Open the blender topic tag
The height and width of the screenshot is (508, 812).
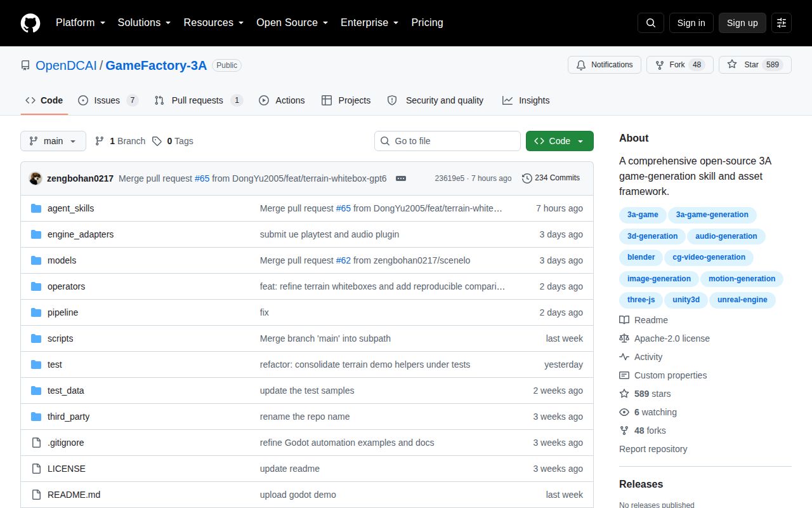(641, 257)
